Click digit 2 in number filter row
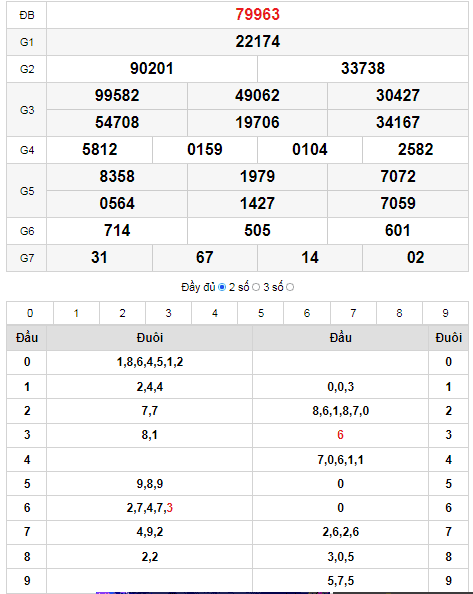 point(122,313)
